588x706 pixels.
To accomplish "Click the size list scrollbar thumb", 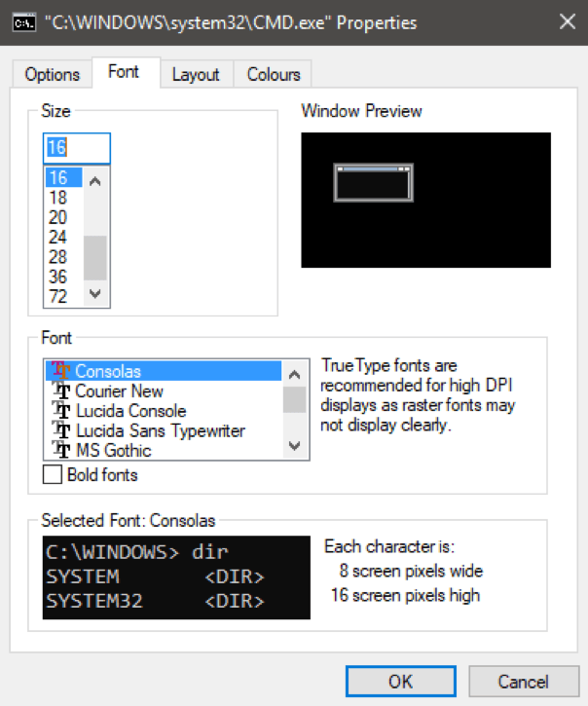I will (95, 257).
